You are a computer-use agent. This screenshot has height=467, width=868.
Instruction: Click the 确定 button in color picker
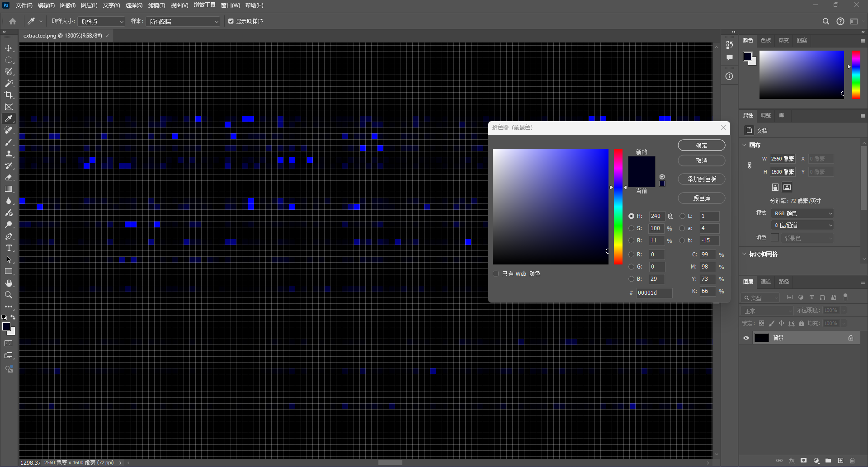point(701,145)
